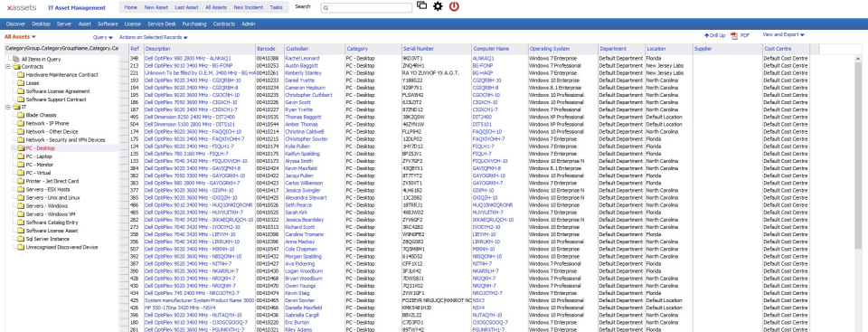
Task: Open the Discover menu
Action: point(15,24)
